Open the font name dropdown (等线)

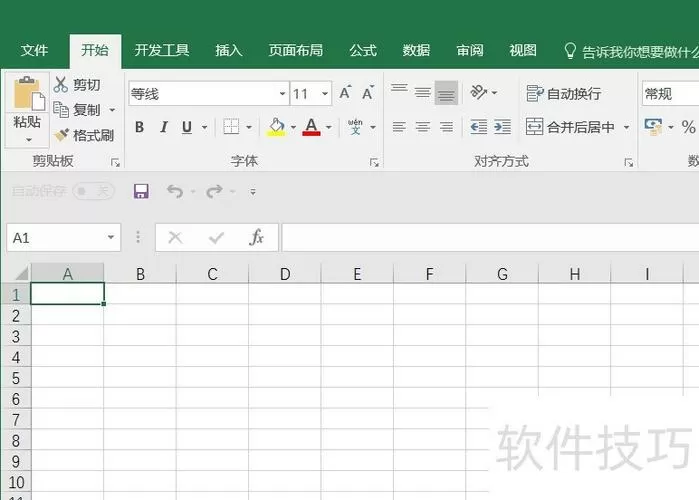(x=282, y=94)
